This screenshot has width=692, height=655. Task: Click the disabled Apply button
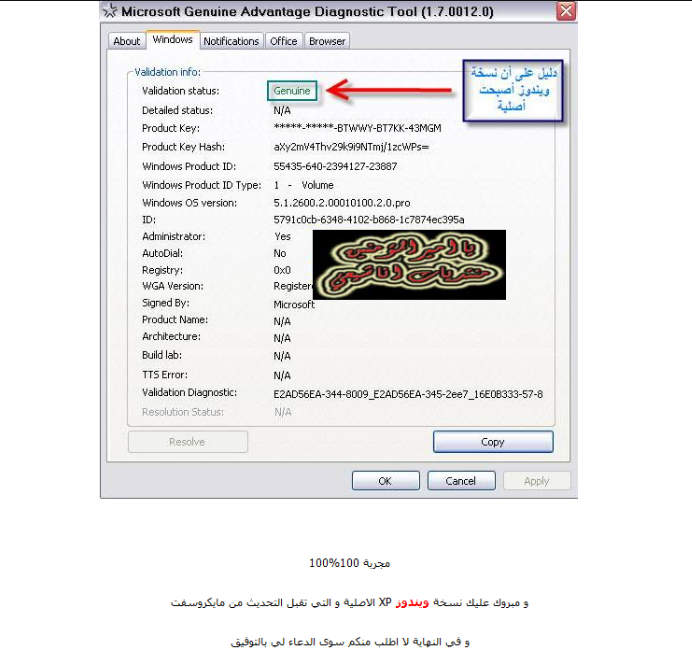click(x=537, y=481)
